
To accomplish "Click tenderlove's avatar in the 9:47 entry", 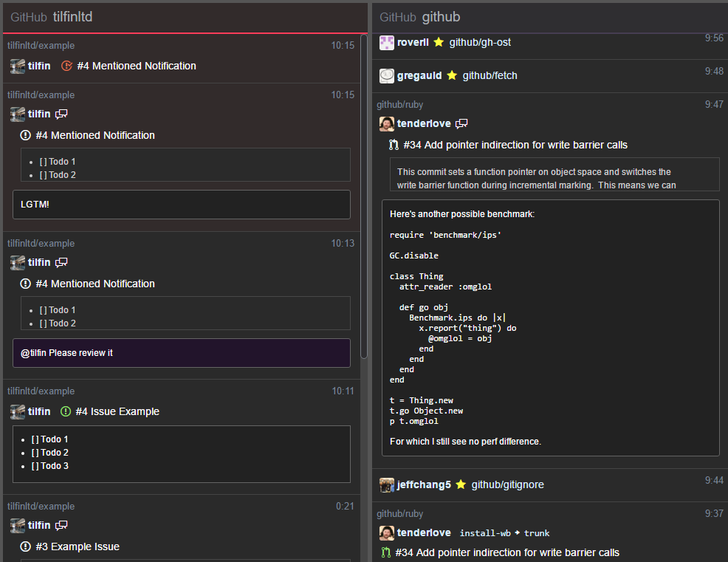I will 387,124.
